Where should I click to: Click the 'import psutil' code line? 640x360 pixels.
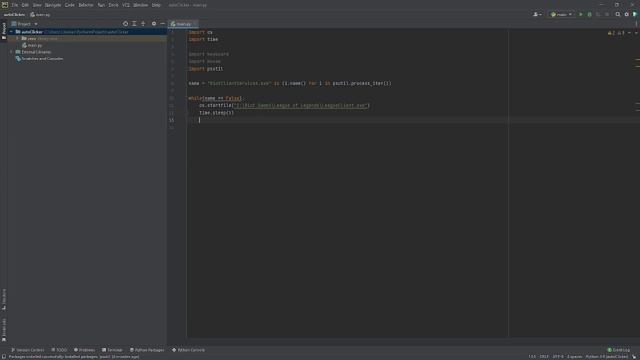[206, 69]
